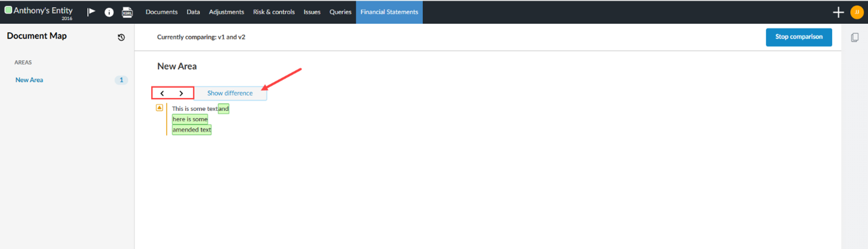Screen dimensions: 868x249
Task: Go to next difference arrow
Action: point(181,93)
